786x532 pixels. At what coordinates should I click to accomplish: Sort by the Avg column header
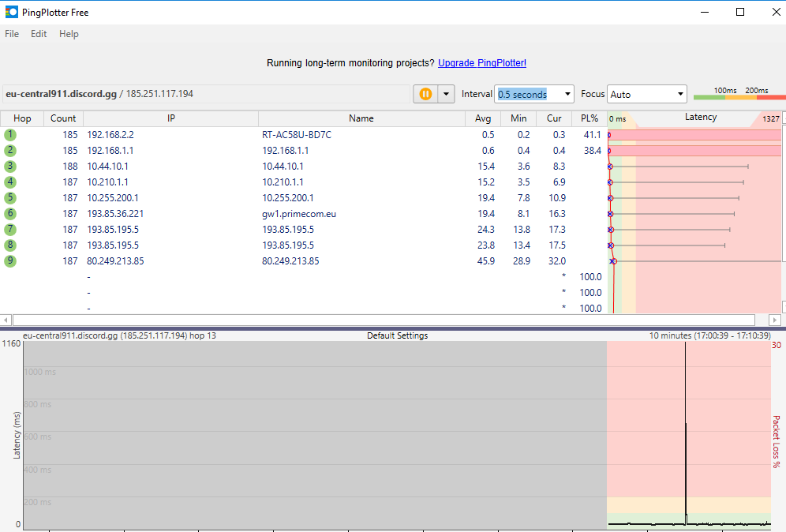click(x=483, y=118)
